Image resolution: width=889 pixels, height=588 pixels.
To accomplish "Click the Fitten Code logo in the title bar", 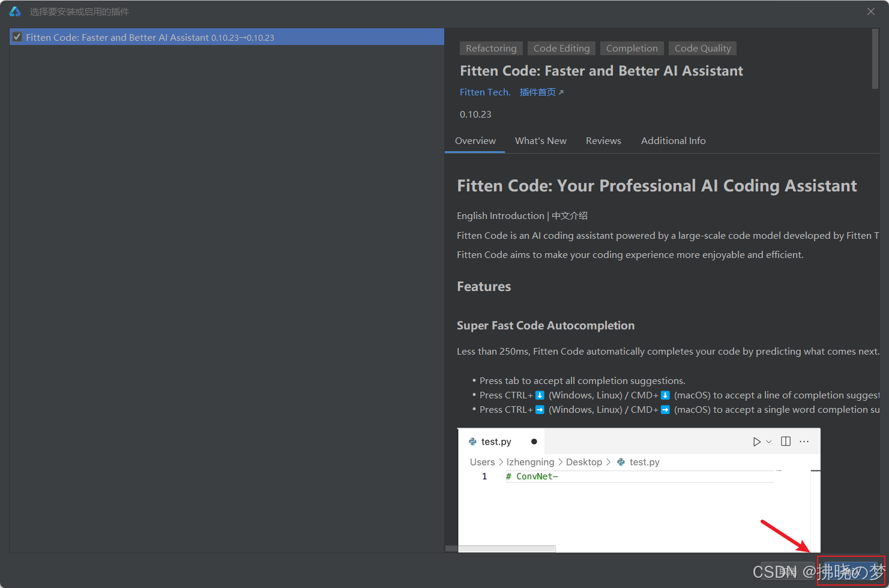I will point(14,11).
